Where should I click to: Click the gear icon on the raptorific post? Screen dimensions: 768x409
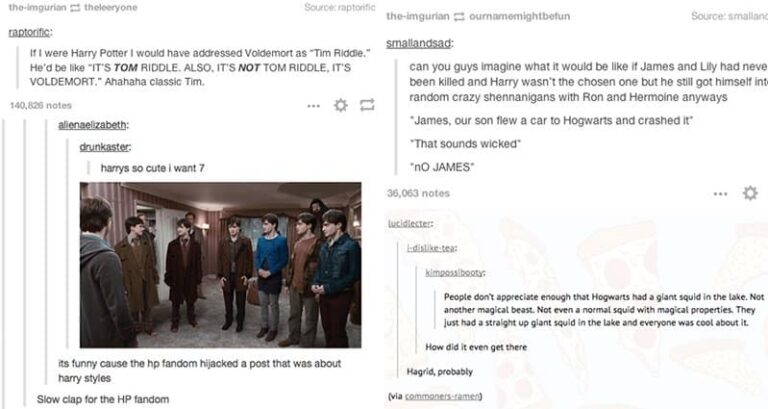(340, 105)
